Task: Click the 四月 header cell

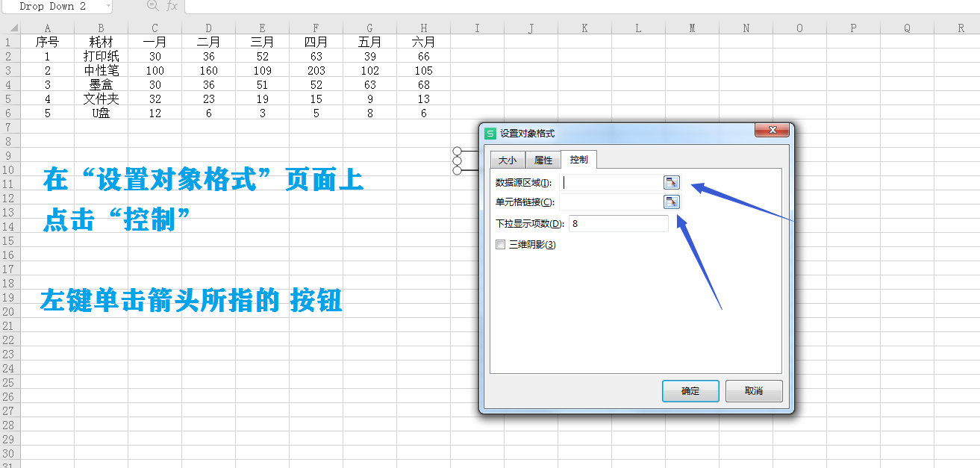Action: pyautogui.click(x=316, y=42)
